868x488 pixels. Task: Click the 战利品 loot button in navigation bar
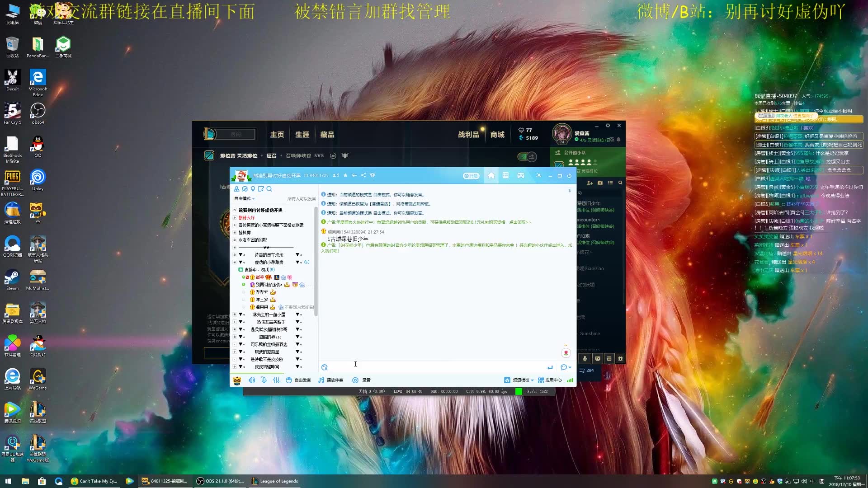coord(468,134)
